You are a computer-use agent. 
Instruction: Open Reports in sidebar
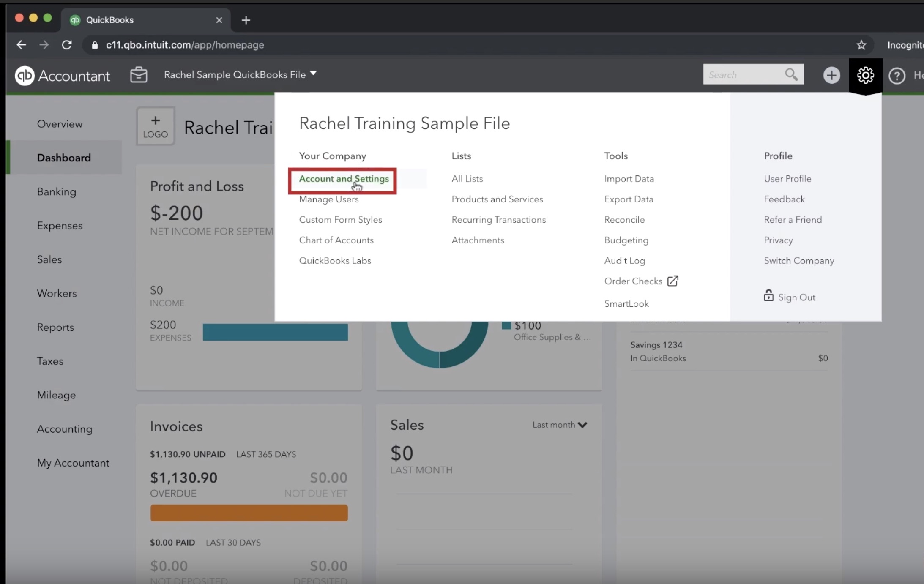point(55,327)
